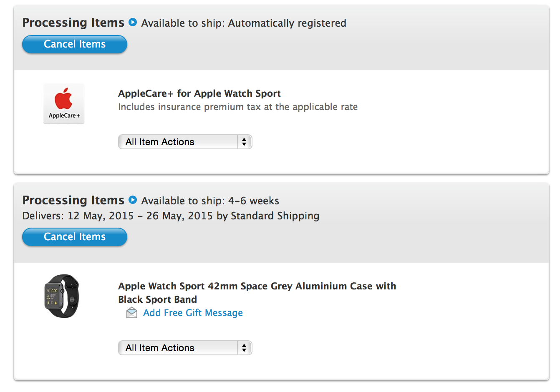The height and width of the screenshot is (392, 560).
Task: Click the blue arrow beside '4–6 weeks' status
Action: [x=133, y=200]
